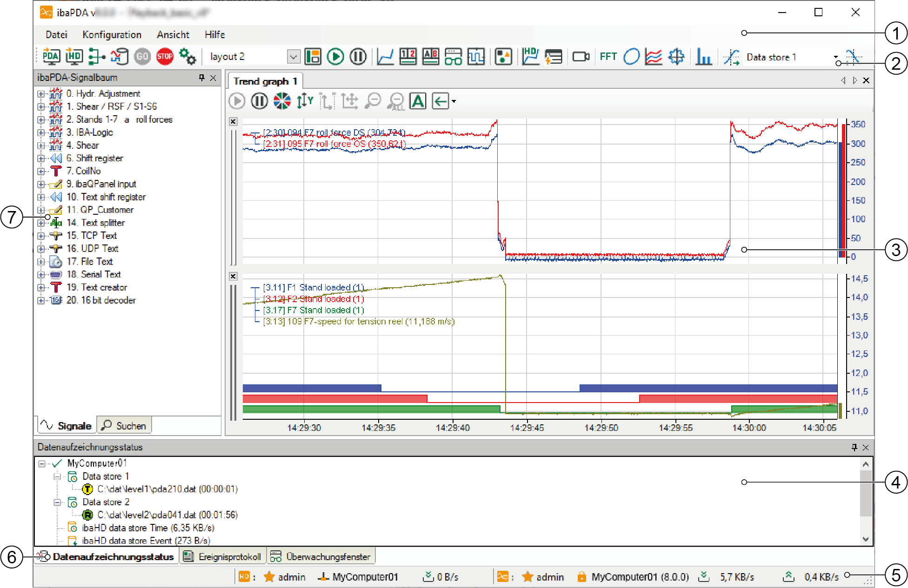Open the FFT view from toolbar
The height and width of the screenshot is (588, 908).
[x=608, y=57]
